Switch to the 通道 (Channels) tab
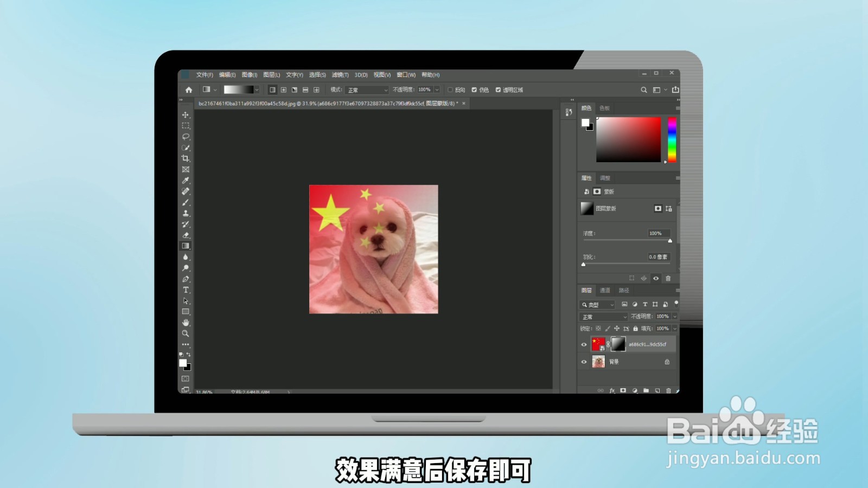 pos(605,291)
